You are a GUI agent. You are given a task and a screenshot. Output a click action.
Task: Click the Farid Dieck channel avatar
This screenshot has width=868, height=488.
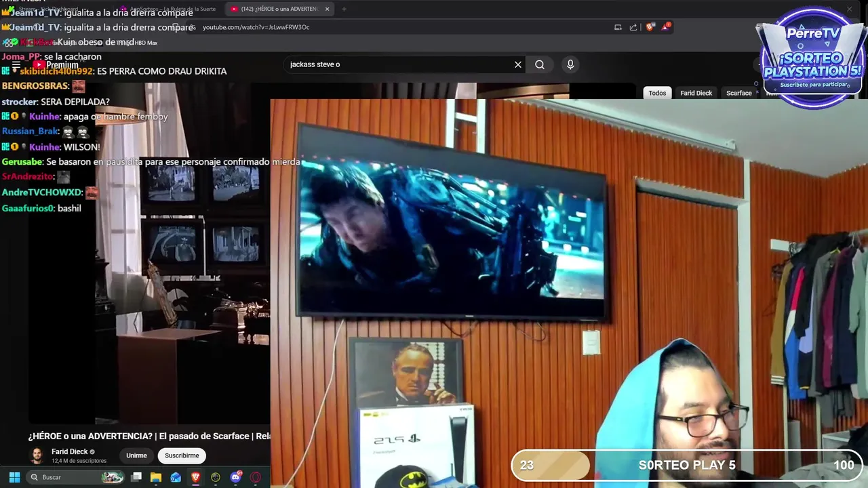point(37,455)
